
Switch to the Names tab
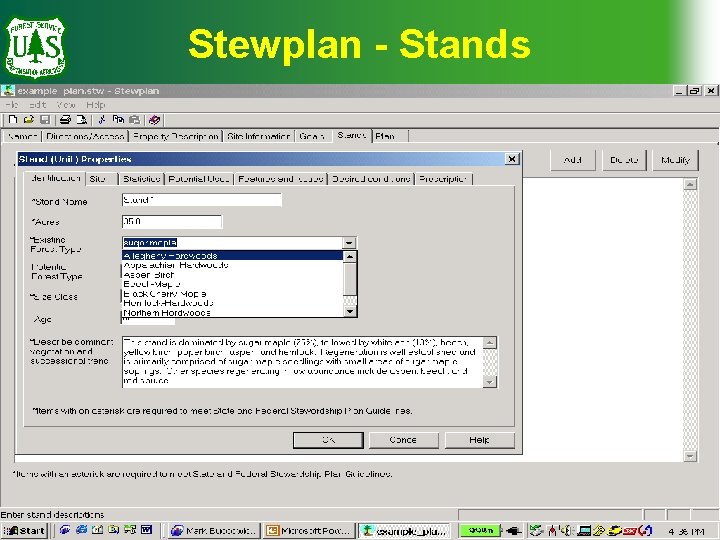22,136
